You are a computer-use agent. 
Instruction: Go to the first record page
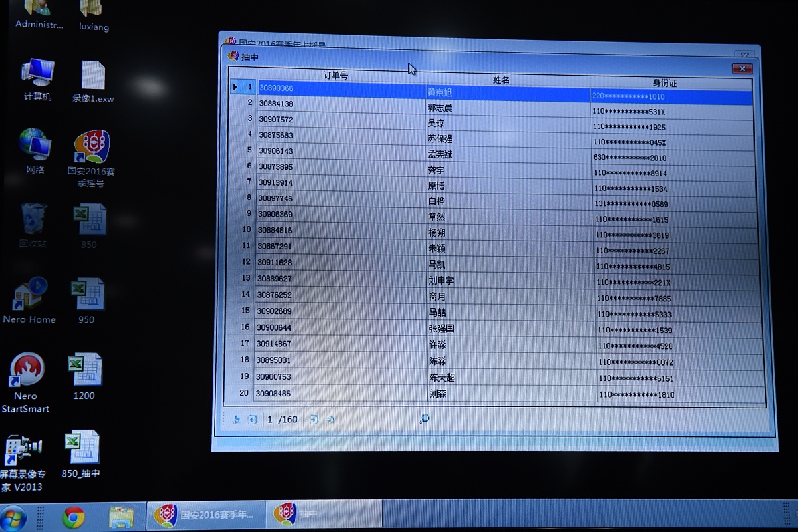tap(236, 419)
